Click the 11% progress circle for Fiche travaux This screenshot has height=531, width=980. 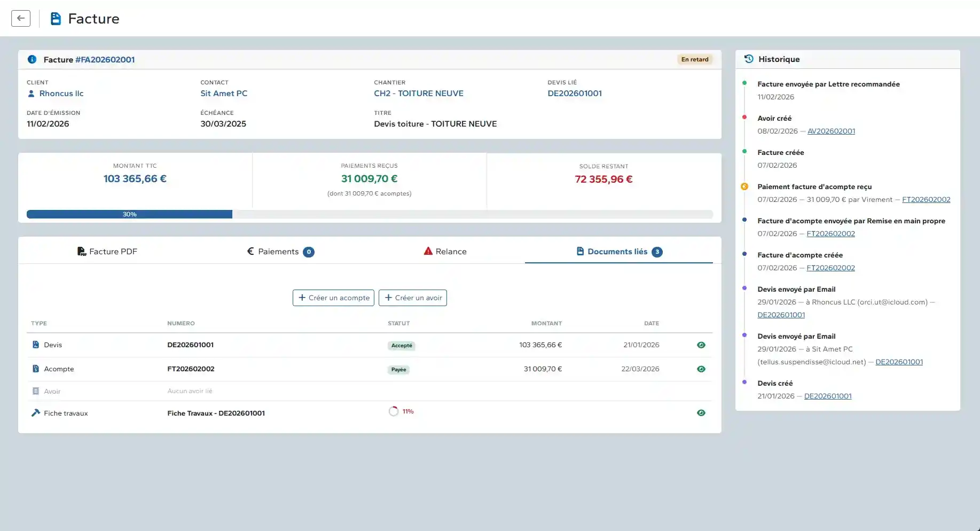point(394,411)
